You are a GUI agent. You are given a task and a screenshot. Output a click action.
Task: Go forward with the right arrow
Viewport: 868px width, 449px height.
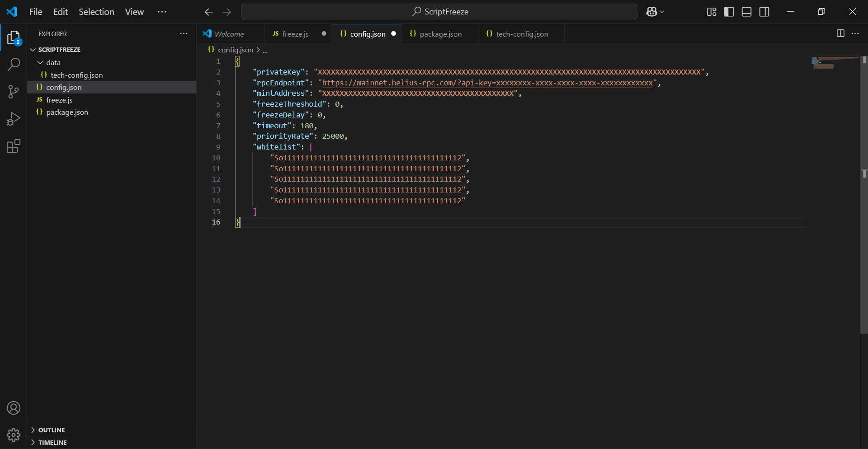click(227, 12)
